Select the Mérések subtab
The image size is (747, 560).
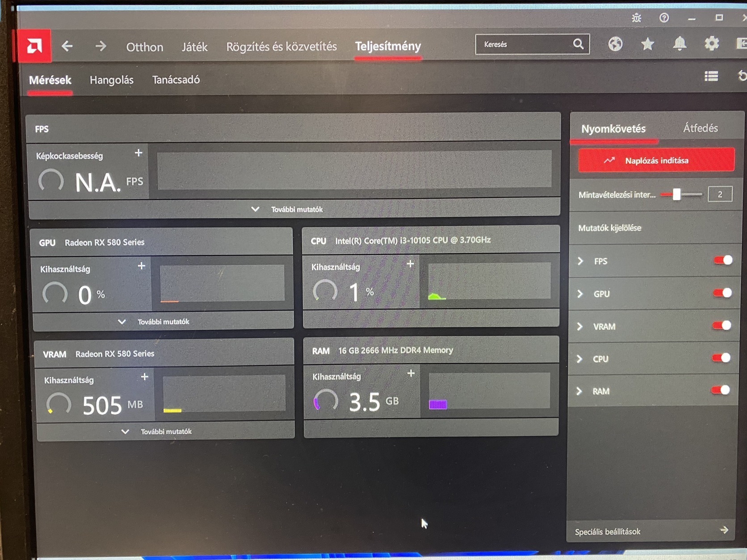tap(50, 80)
